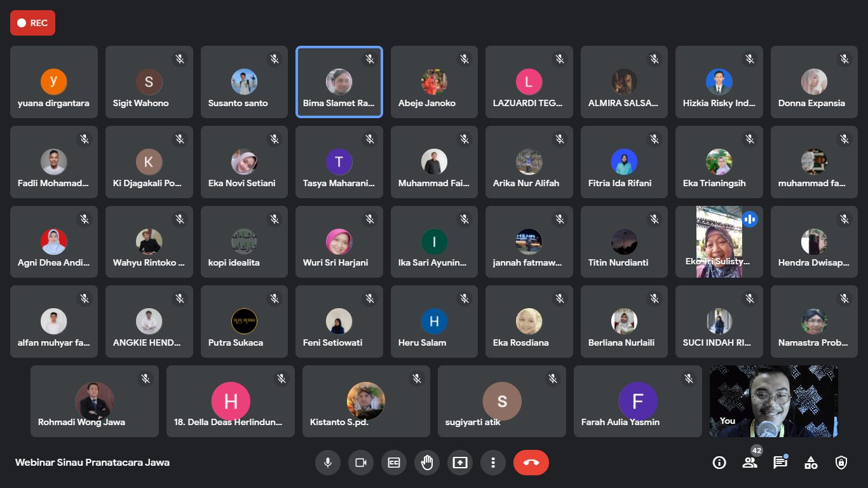Enable closed captions (CC)

(x=394, y=463)
